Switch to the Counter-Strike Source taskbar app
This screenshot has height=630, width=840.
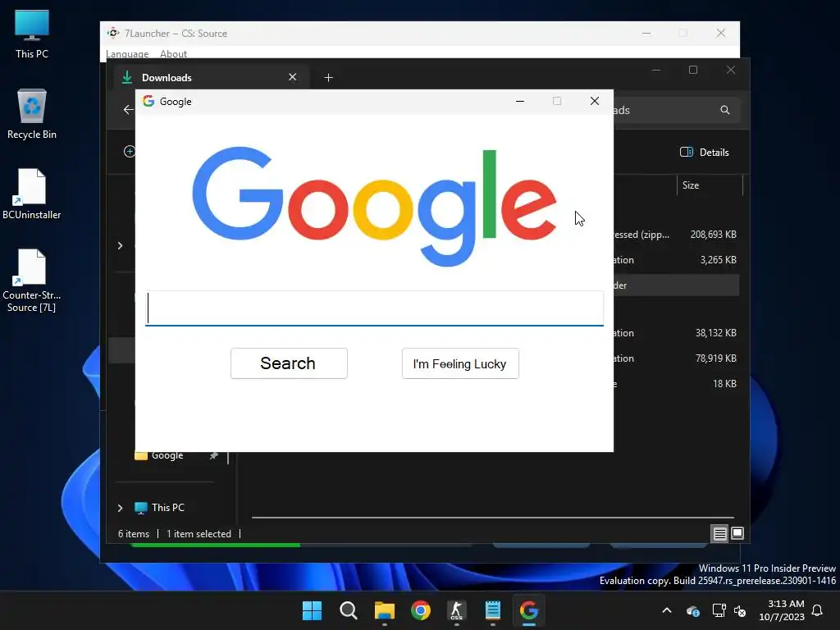456,610
